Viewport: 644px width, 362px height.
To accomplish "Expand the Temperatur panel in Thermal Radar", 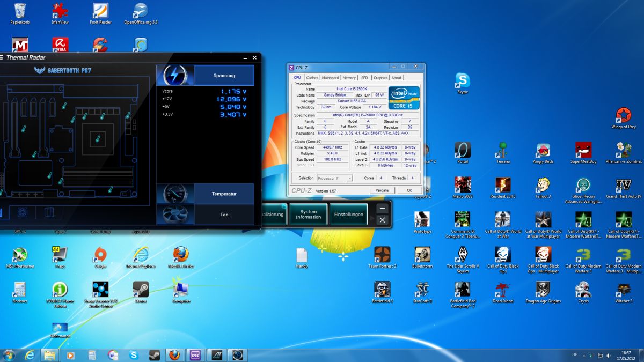I will (224, 194).
